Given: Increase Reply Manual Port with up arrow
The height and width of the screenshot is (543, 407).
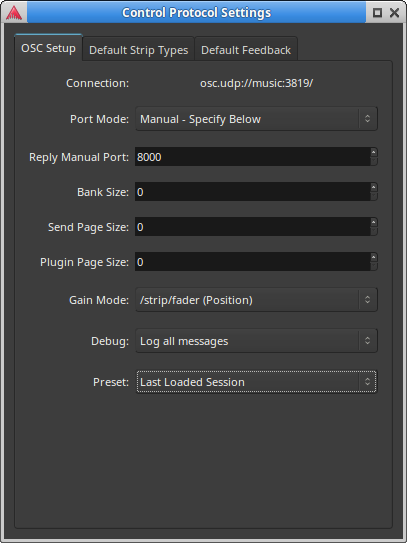Looking at the screenshot, I should [374, 152].
